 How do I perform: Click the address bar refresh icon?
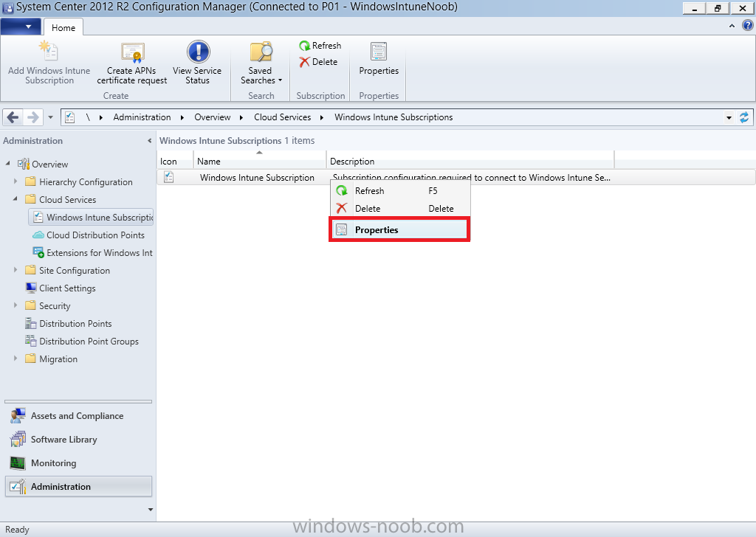click(744, 117)
